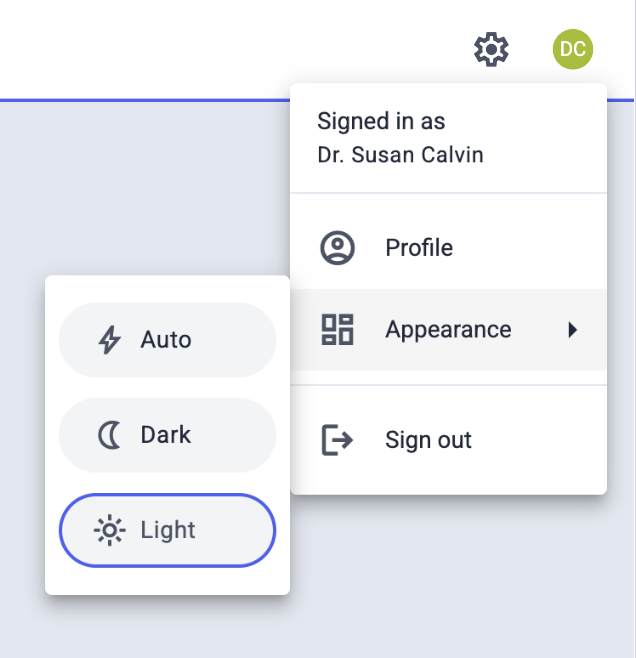Click the "Signed in as" label

click(x=381, y=122)
